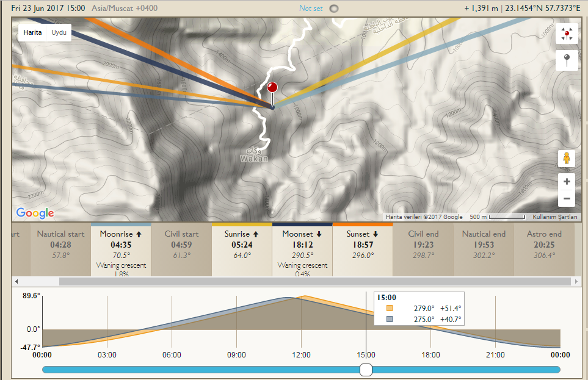The height and width of the screenshot is (380, 588).
Task: Zoom out the map with minus button
Action: click(x=567, y=198)
